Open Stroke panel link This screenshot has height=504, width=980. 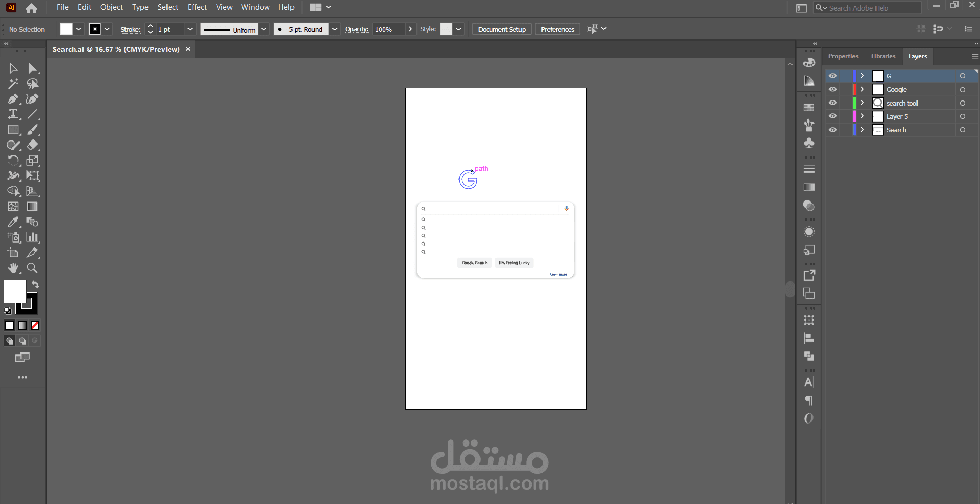click(131, 30)
